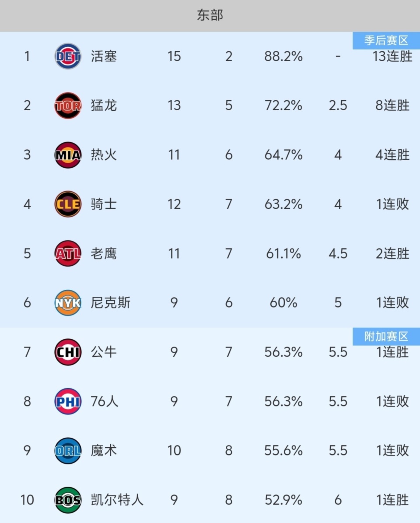Select the Boston Celtics BOS logo
420x523 pixels.
tap(68, 500)
